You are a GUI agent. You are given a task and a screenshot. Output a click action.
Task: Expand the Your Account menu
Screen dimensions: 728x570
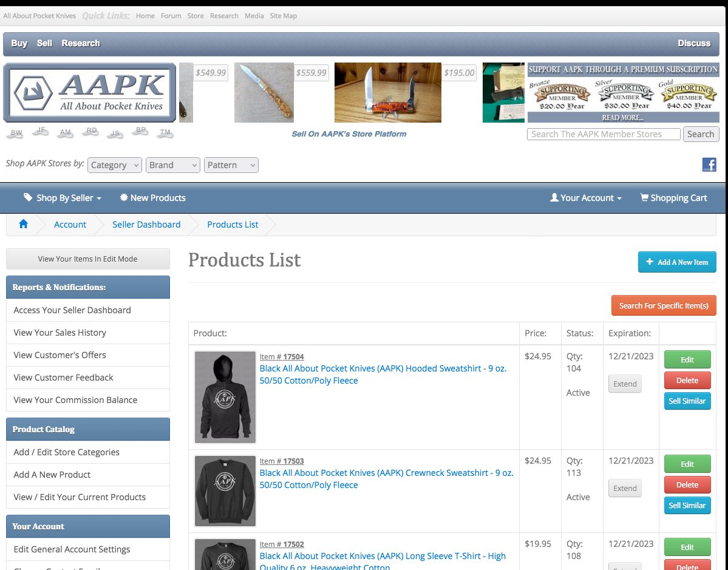[585, 198]
